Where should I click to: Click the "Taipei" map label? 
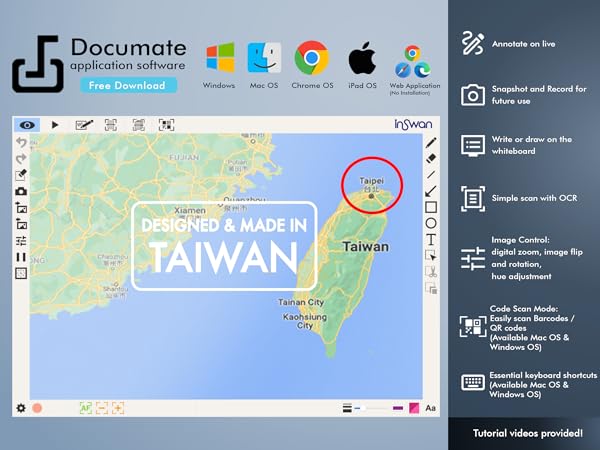coord(371,181)
